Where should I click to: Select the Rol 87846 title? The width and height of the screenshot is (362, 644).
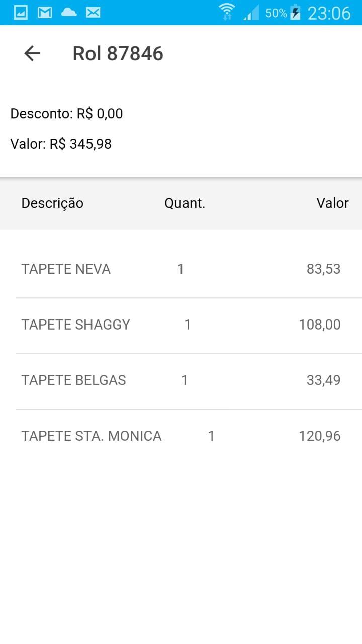pyautogui.click(x=118, y=53)
